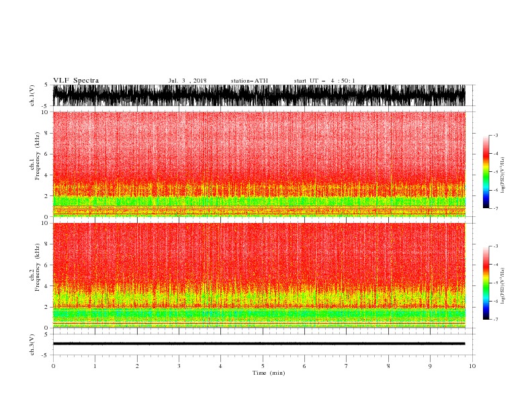Click the time axis tick label "7"
The image size is (532, 411).
coord(347,366)
